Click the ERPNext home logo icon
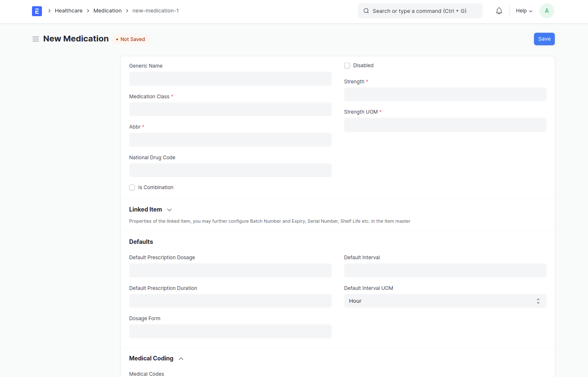Viewport: 588px width, 377px height. 37,11
